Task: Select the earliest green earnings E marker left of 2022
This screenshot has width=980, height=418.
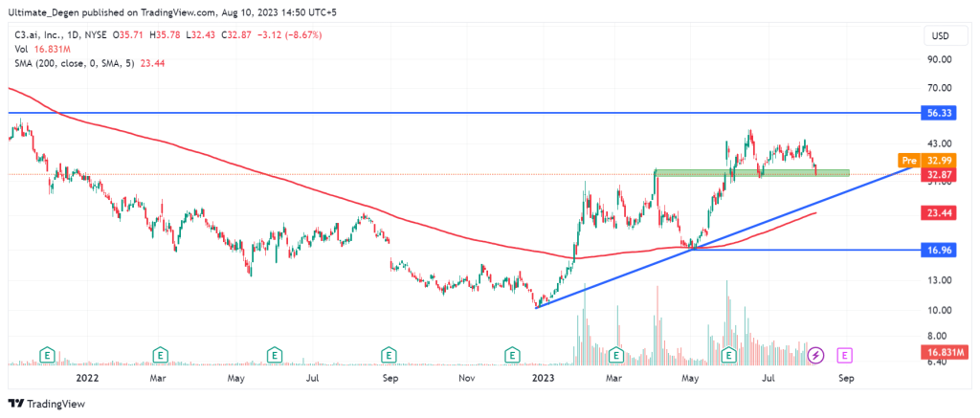Action: point(47,355)
